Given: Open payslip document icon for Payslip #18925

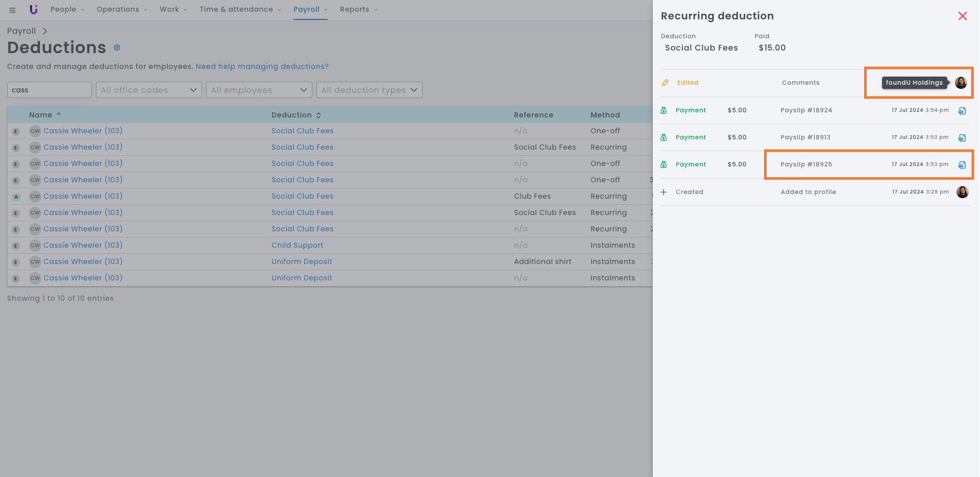Looking at the screenshot, I should (962, 165).
